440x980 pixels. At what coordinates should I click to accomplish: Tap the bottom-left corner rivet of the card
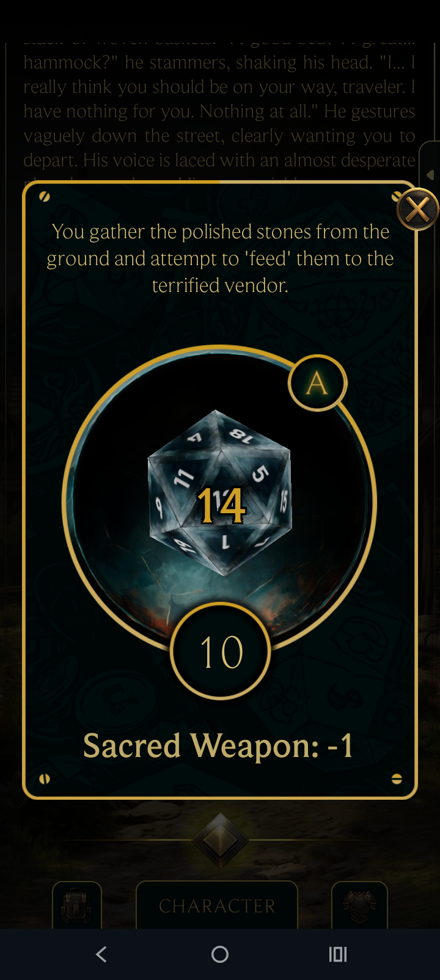coord(44,779)
